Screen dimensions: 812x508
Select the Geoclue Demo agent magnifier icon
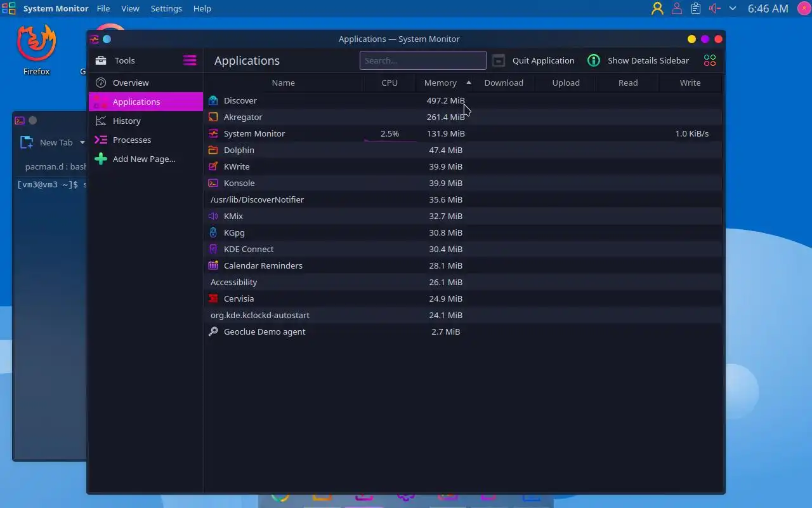pos(213,331)
